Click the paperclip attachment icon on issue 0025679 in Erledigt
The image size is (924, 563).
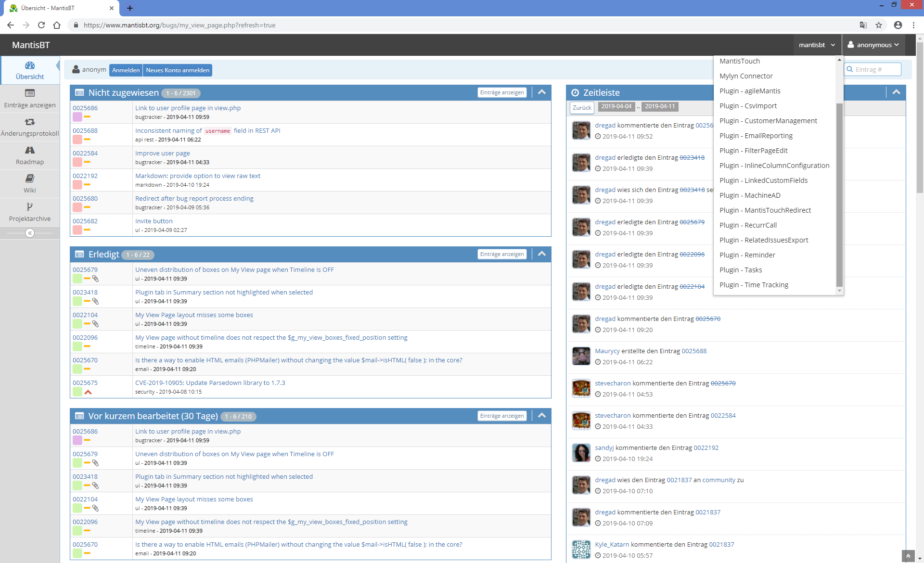pos(95,279)
